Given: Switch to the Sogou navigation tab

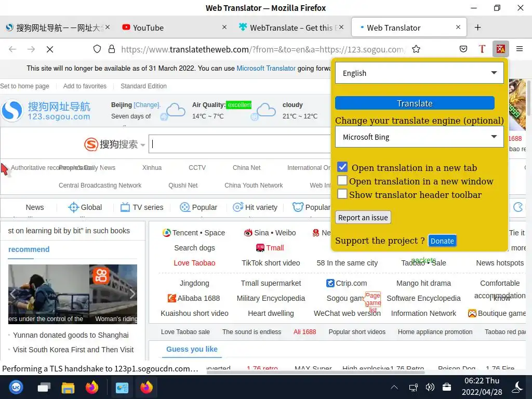Looking at the screenshot, I should tap(58, 28).
